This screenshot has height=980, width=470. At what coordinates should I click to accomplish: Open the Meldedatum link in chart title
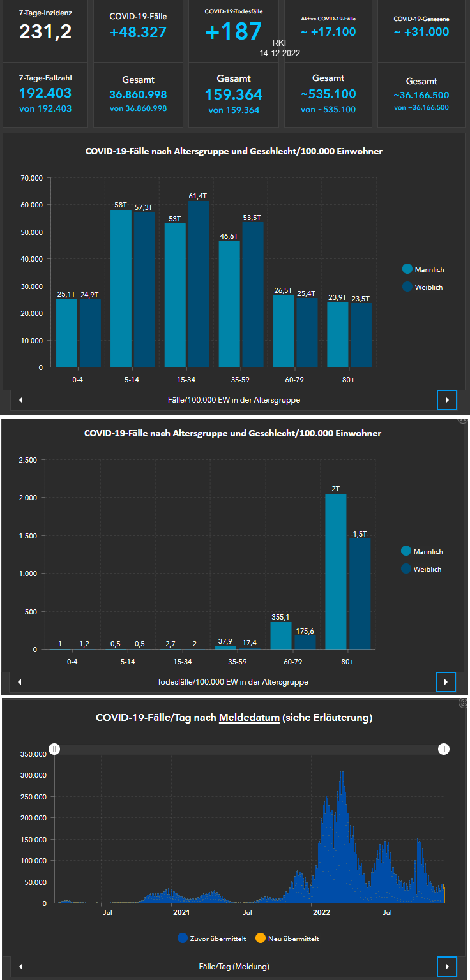tap(249, 718)
